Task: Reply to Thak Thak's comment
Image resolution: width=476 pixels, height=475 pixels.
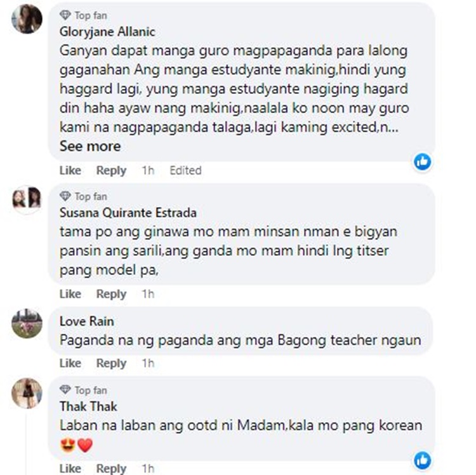Action: [111, 468]
